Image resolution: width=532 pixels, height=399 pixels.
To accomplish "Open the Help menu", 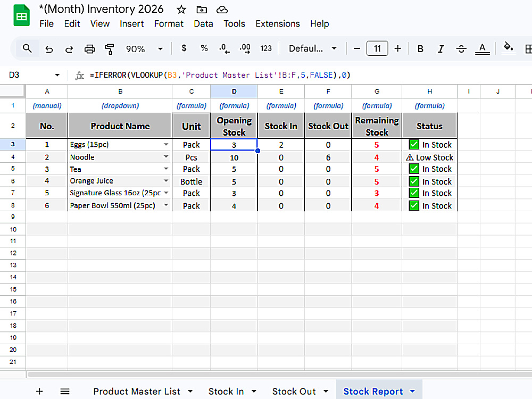I will pyautogui.click(x=320, y=24).
